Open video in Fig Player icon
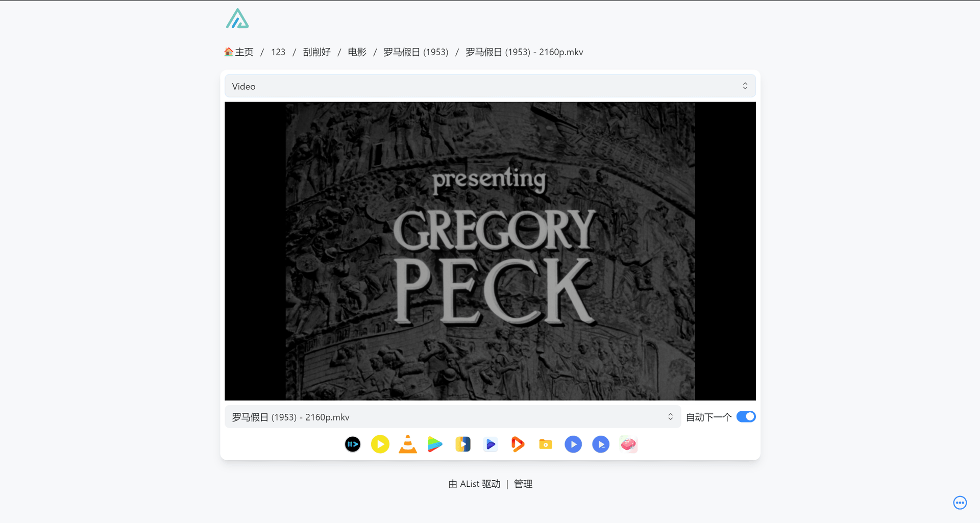Screen dimensions: 980x523 [491, 444]
